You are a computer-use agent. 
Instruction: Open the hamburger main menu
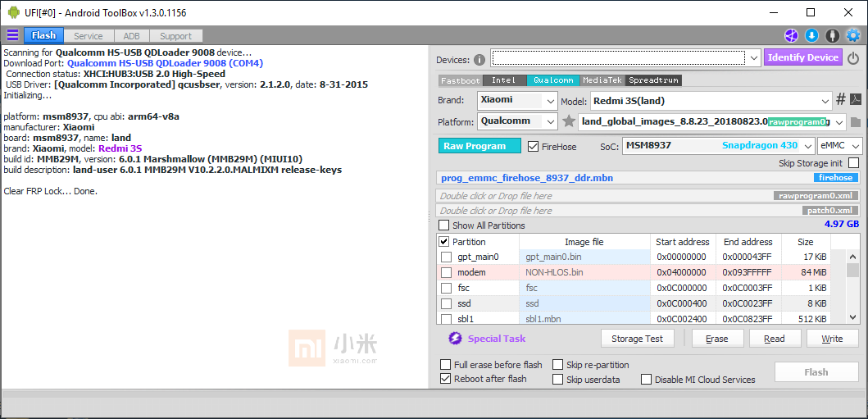click(12, 36)
